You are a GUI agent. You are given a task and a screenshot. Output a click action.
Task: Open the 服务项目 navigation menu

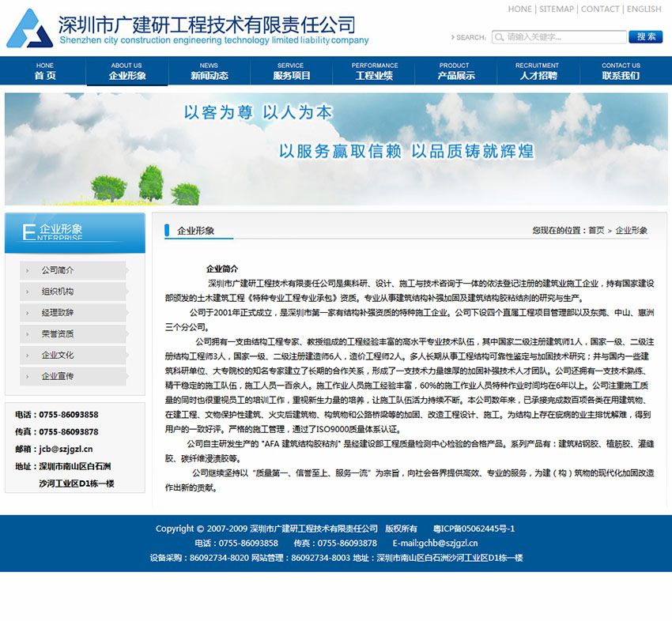(x=292, y=71)
